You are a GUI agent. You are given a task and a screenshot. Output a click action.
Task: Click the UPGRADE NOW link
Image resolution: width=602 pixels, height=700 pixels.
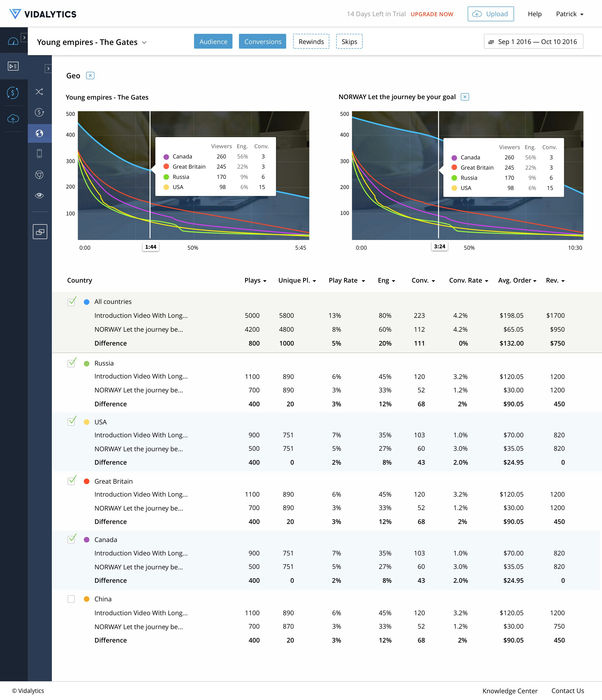[432, 14]
